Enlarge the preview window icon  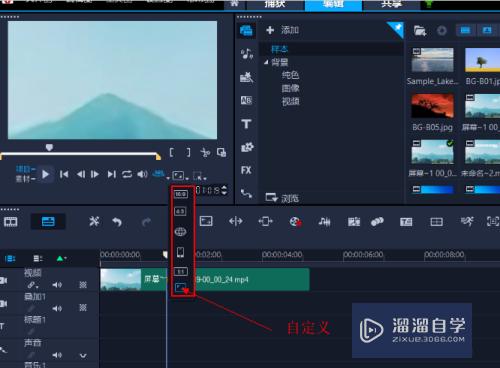pos(221,152)
